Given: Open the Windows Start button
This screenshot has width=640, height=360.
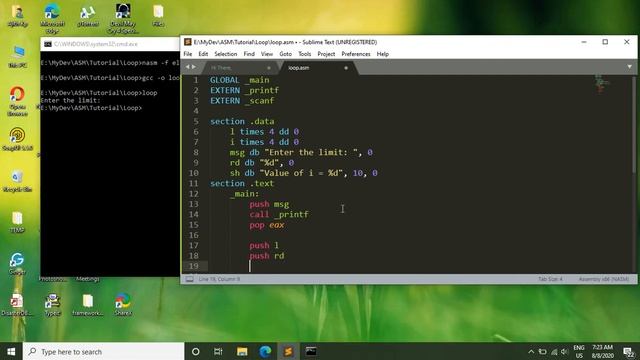Looking at the screenshot, I should (x=11, y=351).
